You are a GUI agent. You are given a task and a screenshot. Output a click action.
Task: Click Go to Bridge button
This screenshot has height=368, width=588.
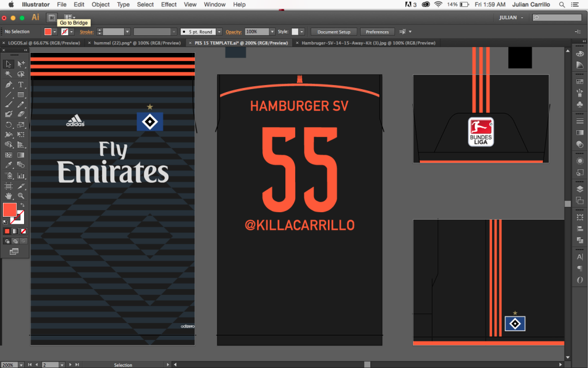coord(52,18)
